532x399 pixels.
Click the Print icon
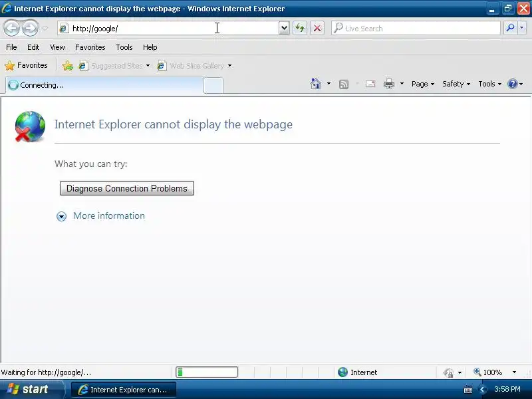point(389,84)
